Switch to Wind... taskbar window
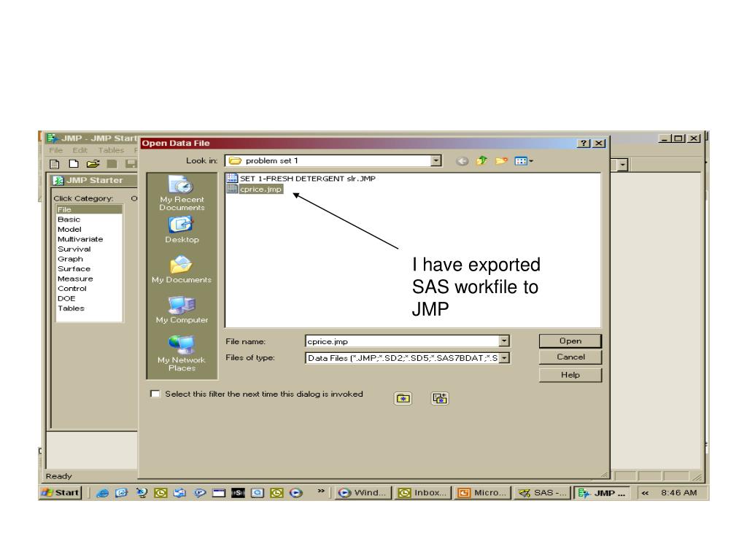The height and width of the screenshot is (560, 747). coord(363,493)
